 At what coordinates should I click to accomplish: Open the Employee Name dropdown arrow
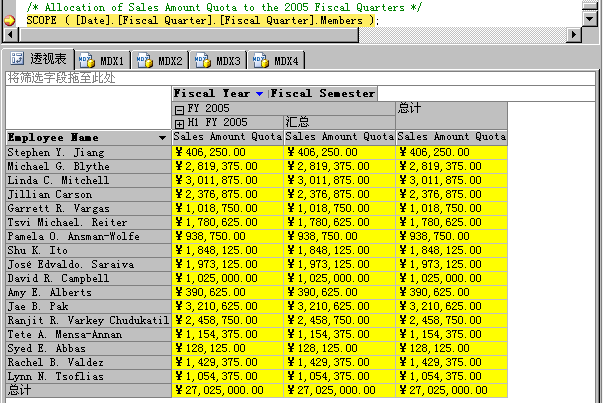[x=162, y=137]
